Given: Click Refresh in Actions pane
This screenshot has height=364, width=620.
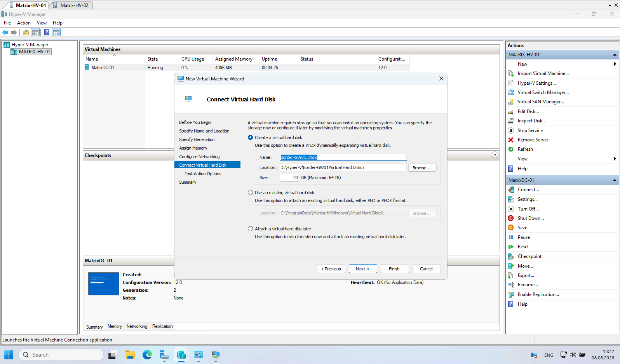Looking at the screenshot, I should [525, 149].
